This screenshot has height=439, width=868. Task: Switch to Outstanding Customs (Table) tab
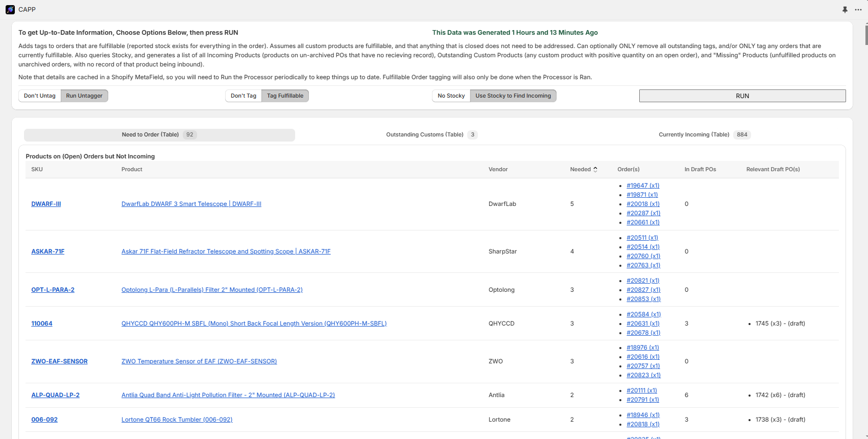pos(431,135)
